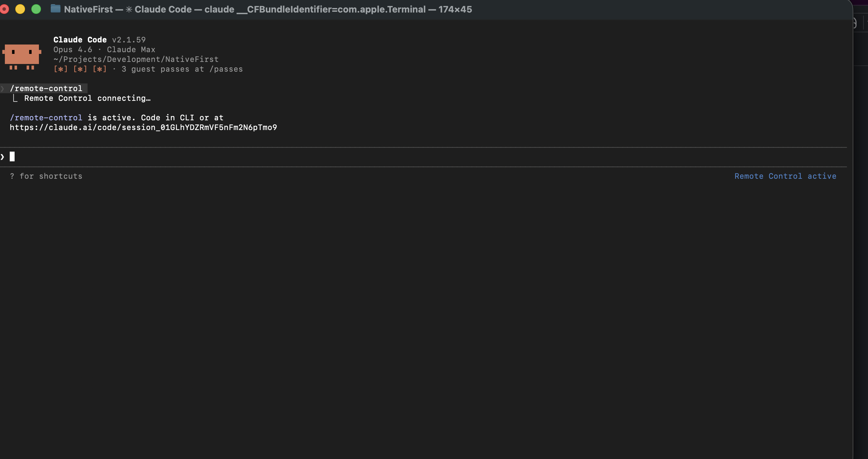Select the Opus 4.6 model label
The height and width of the screenshot is (459, 868).
73,49
